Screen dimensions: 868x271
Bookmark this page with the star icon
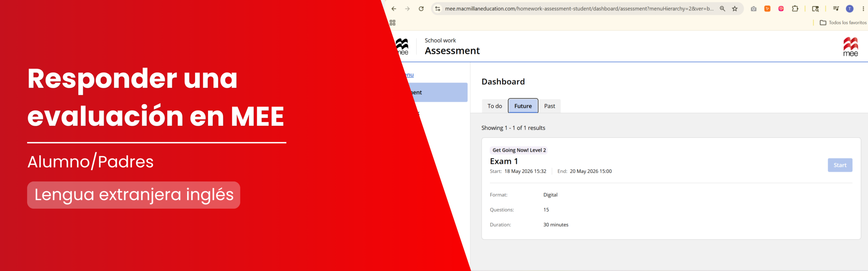[735, 9]
